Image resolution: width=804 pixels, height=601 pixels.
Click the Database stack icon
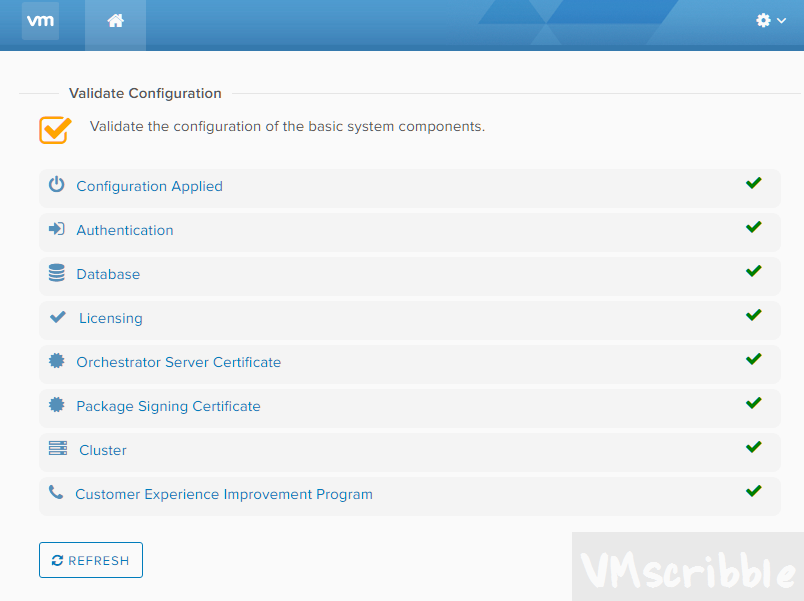pos(56,273)
